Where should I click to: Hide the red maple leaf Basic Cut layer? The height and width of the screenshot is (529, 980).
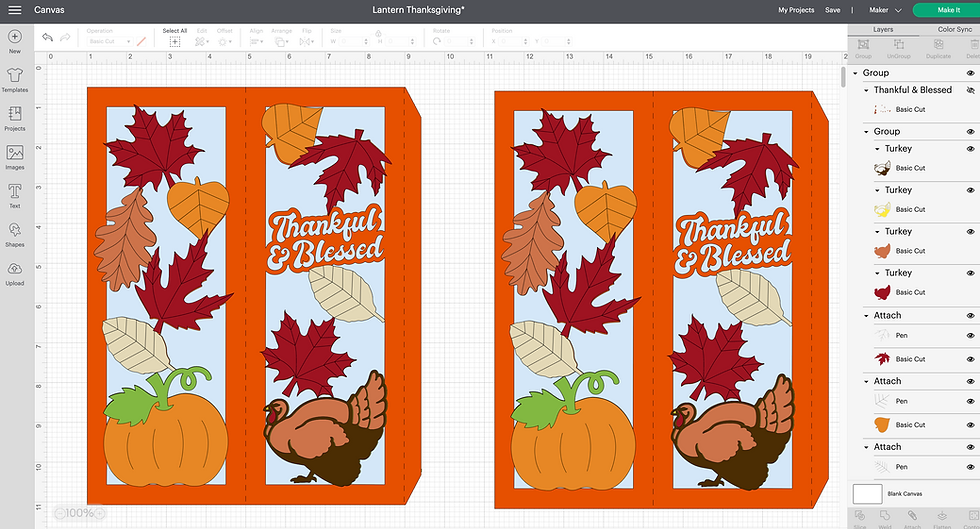tap(971, 360)
